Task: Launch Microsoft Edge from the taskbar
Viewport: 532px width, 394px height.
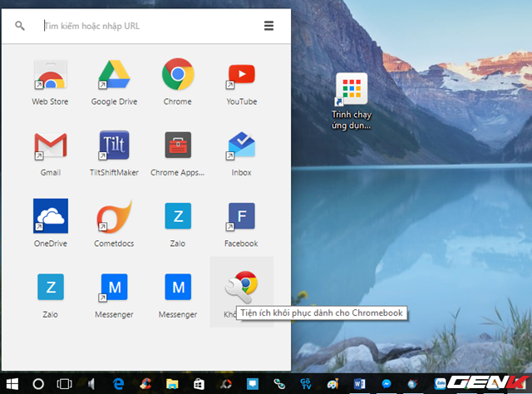Action: (118, 384)
